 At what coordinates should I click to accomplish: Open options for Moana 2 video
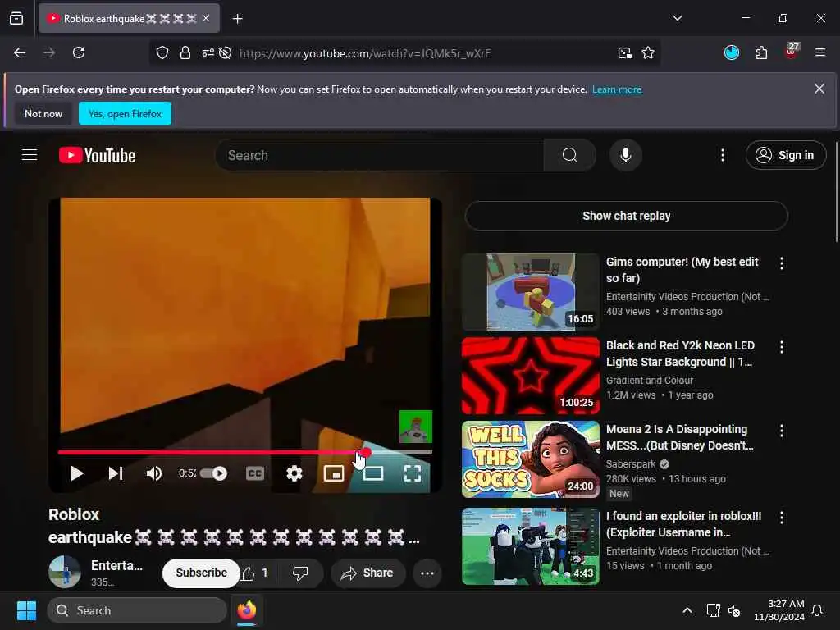point(782,431)
